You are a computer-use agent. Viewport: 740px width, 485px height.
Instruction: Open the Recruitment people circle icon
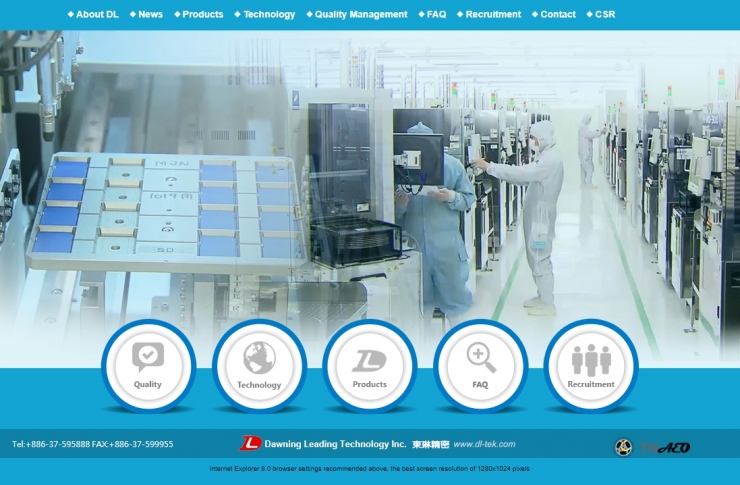coord(591,366)
